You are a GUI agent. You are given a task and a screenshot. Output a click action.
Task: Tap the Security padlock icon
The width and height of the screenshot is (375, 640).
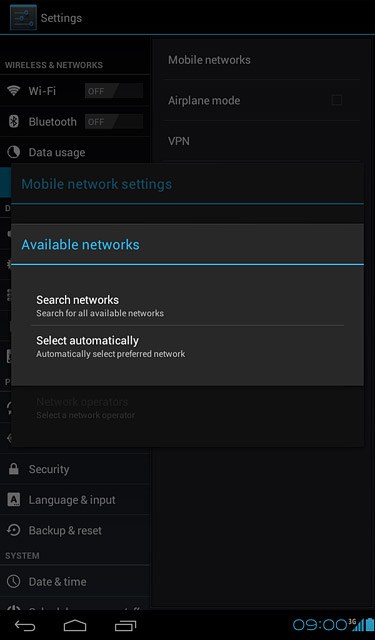click(14, 469)
